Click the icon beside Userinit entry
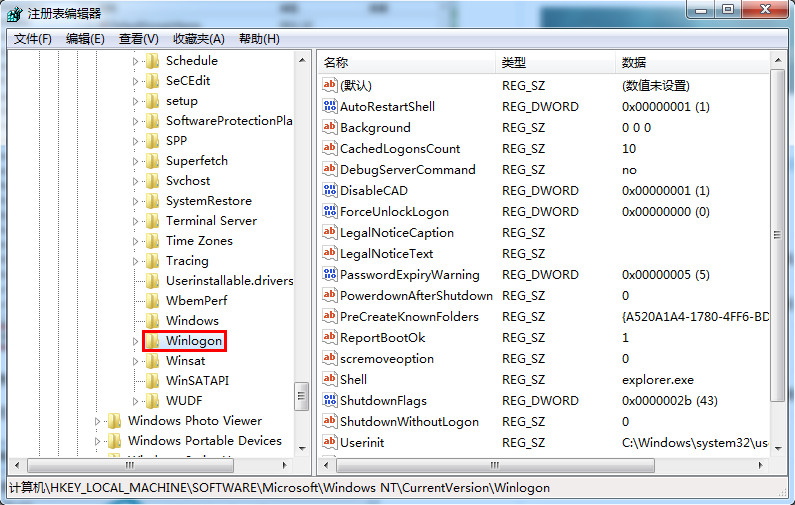Viewport: 795px width, 505px height. click(330, 442)
